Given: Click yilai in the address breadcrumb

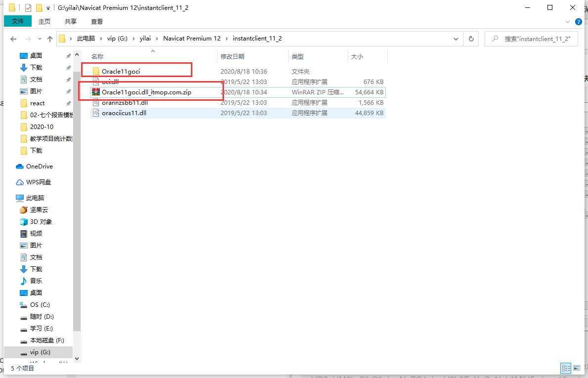Looking at the screenshot, I should [145, 39].
